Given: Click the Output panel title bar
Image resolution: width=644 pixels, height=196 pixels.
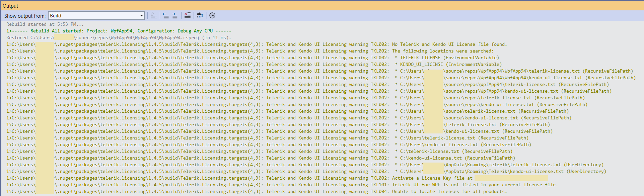Looking at the screenshot, I should [322, 6].
